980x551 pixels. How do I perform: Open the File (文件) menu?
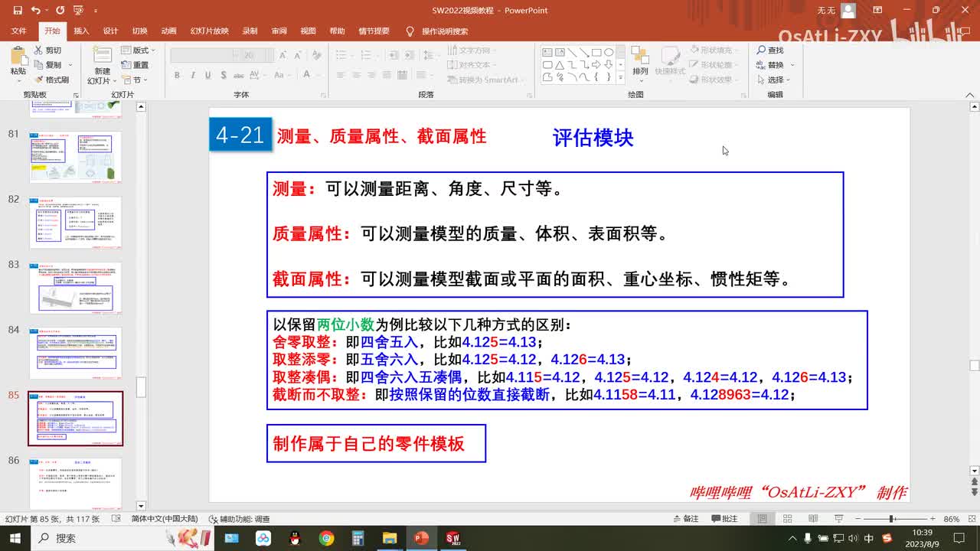point(19,31)
